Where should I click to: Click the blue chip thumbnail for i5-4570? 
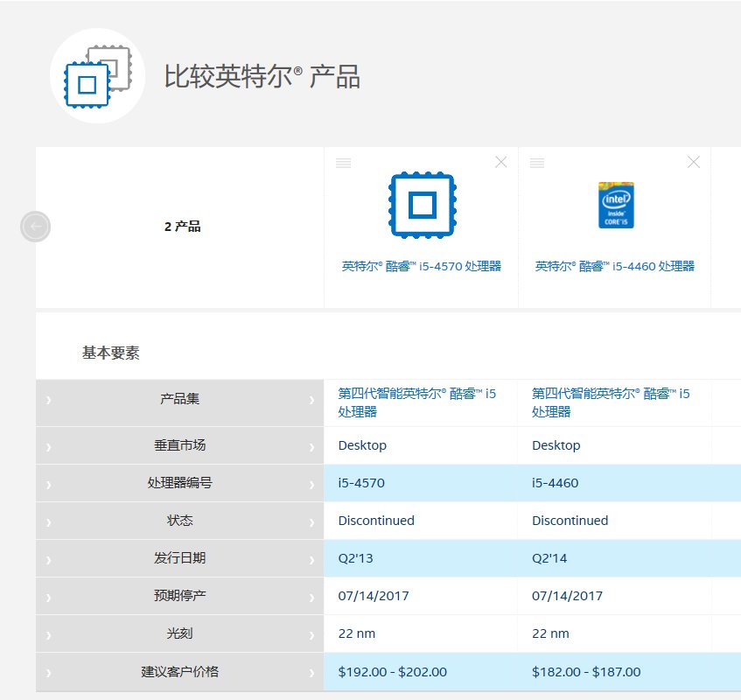[422, 205]
